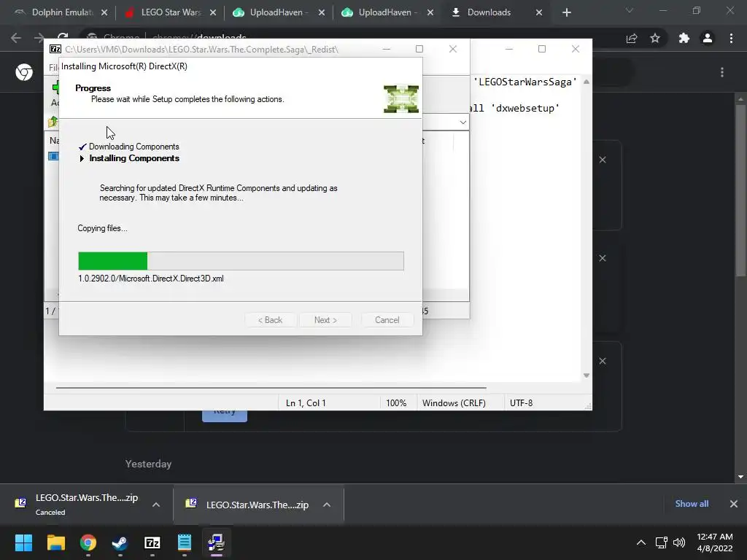Show hidden system tray icons
Image resolution: width=747 pixels, height=560 pixels.
click(x=641, y=542)
